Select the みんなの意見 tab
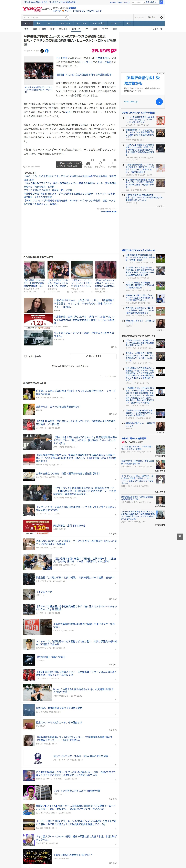186x868 pixels. pyautogui.click(x=99, y=24)
